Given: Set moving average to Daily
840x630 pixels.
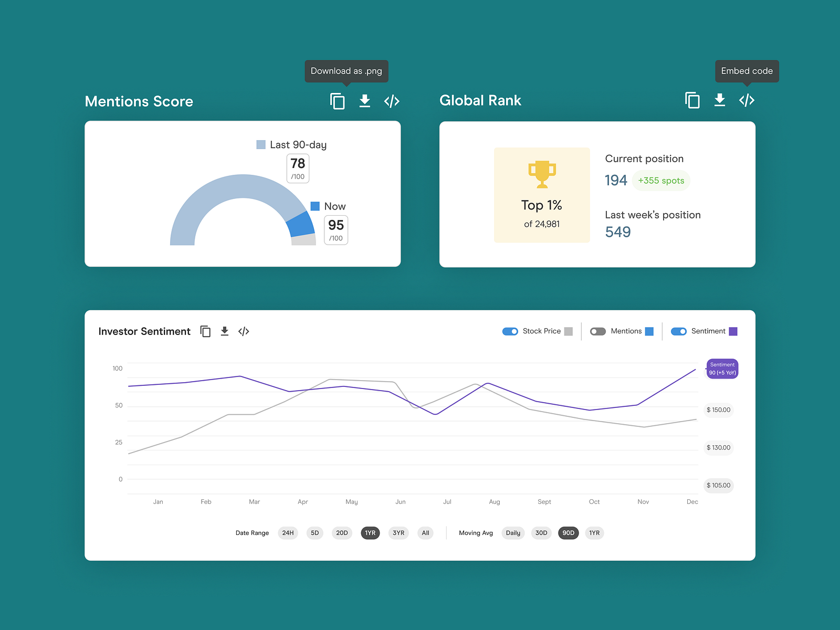Looking at the screenshot, I should (513, 533).
